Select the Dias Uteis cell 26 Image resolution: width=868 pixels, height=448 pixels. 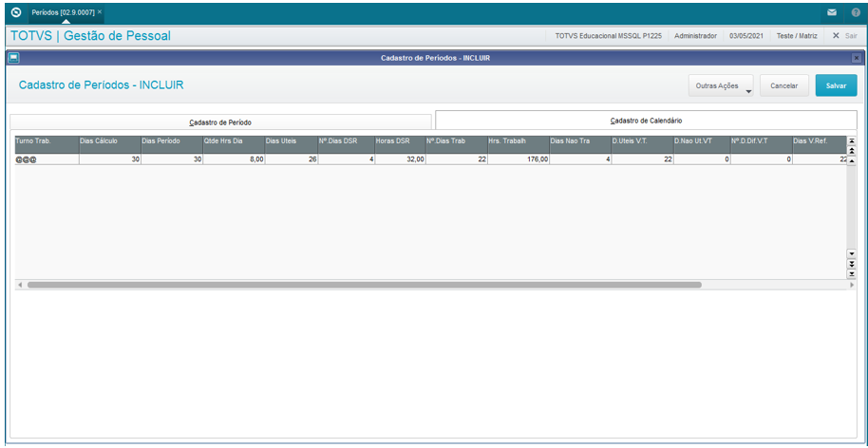coord(292,159)
